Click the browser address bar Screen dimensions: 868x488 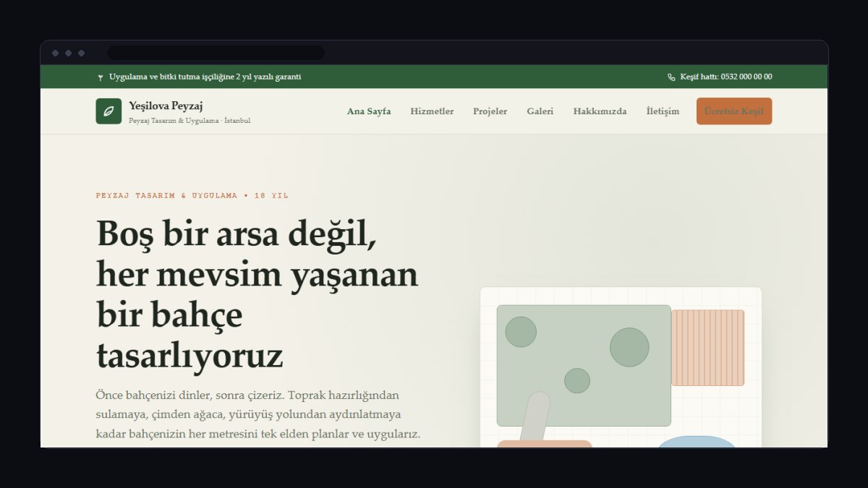(x=216, y=53)
